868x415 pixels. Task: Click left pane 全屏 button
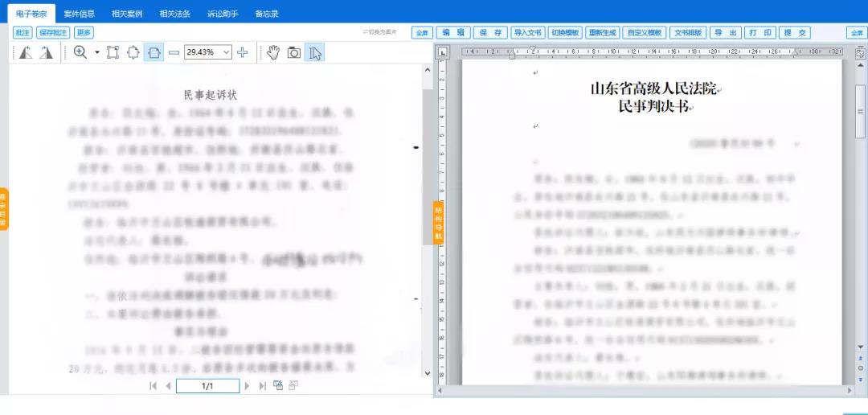pos(422,33)
